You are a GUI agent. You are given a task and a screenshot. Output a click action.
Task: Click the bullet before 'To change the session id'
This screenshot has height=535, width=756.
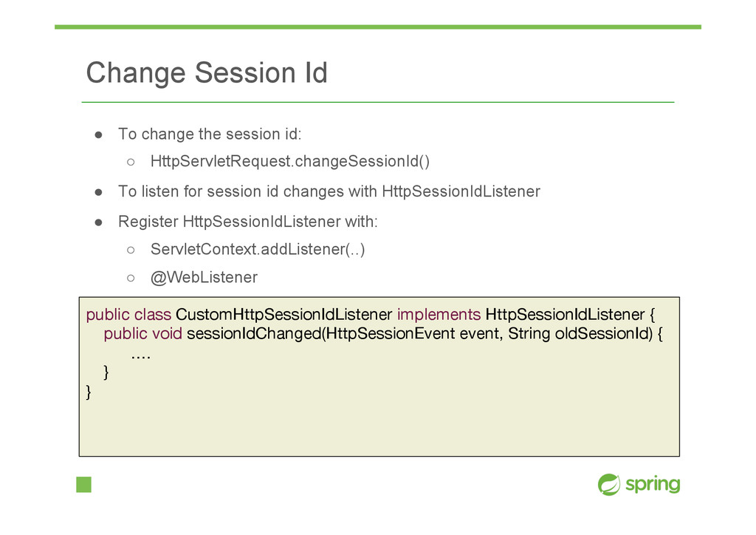coord(98,134)
